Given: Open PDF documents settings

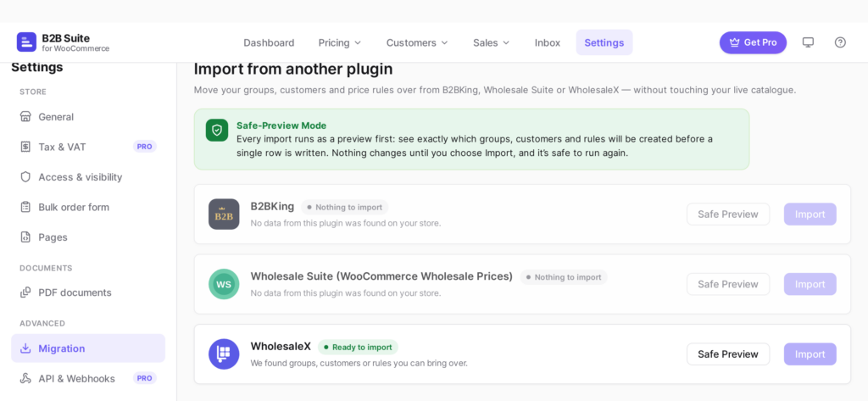Looking at the screenshot, I should coord(88,292).
